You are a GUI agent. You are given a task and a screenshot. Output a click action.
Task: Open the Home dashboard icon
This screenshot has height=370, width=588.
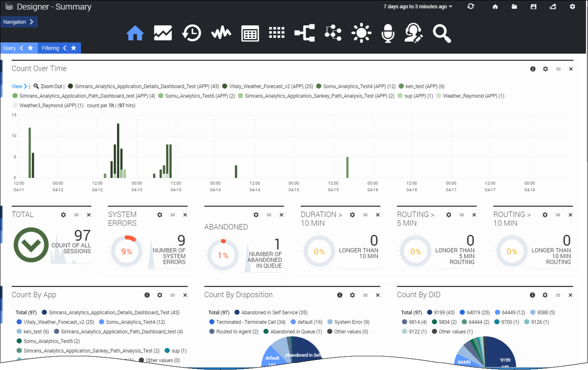point(135,33)
